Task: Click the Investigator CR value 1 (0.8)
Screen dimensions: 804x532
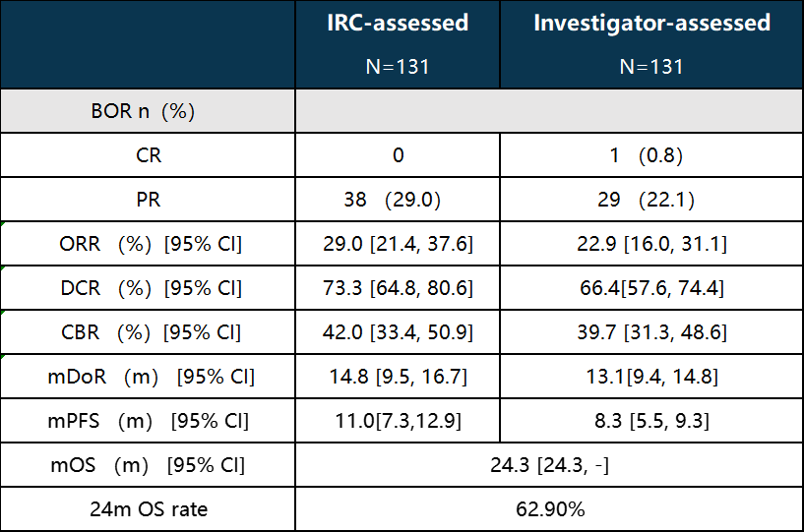Action: coord(651,155)
